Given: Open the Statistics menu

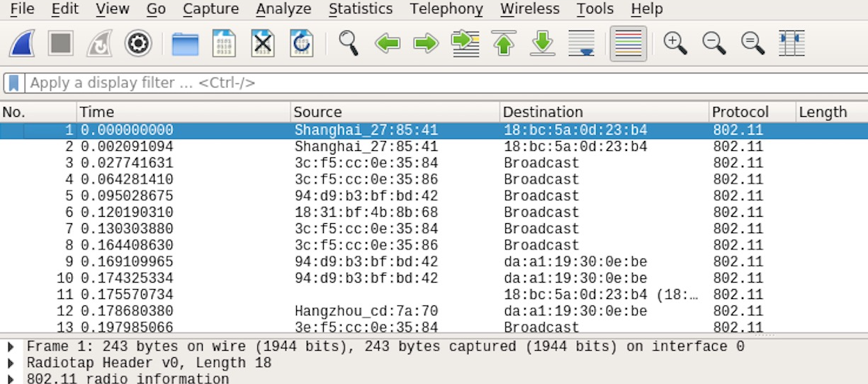Looking at the screenshot, I should coord(360,9).
